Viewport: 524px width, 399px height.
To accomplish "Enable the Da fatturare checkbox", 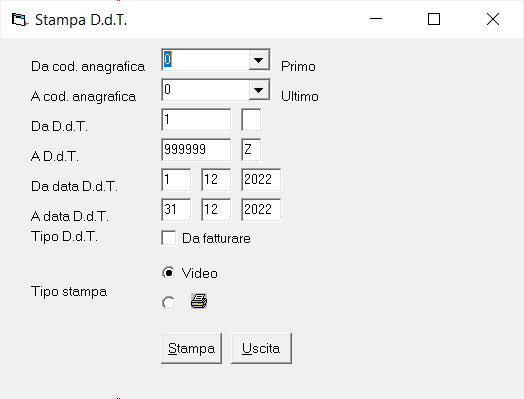I will [x=168, y=238].
